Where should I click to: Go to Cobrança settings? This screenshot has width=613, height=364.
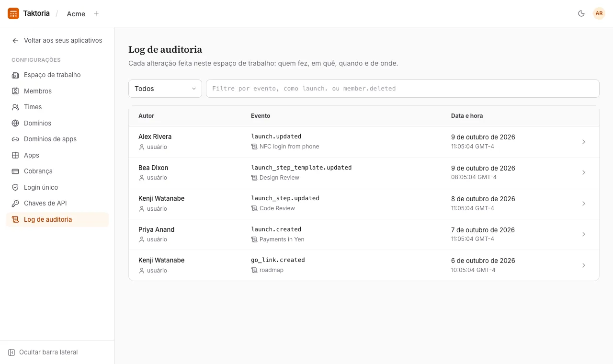coord(57,171)
